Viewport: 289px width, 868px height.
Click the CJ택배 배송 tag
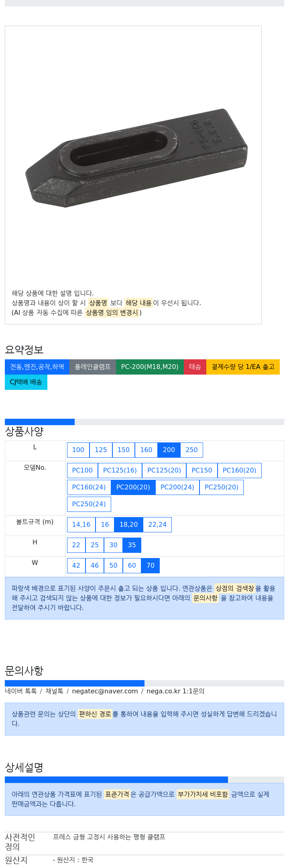26,382
